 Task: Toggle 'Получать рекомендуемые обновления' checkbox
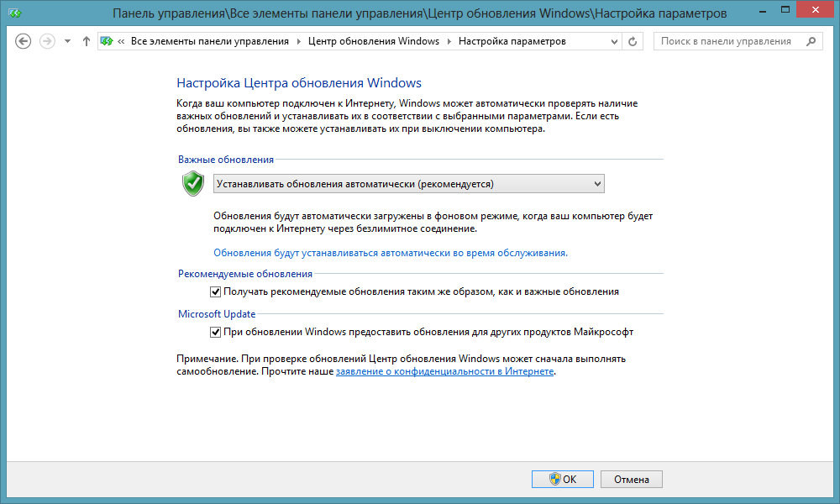click(x=215, y=291)
